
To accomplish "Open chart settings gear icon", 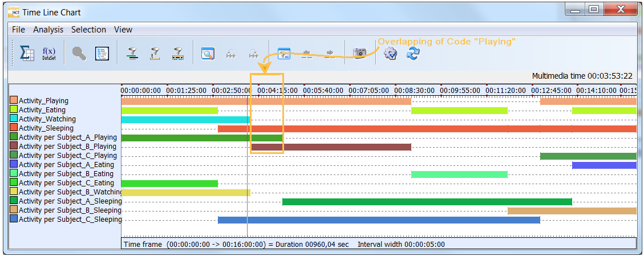I will point(390,54).
